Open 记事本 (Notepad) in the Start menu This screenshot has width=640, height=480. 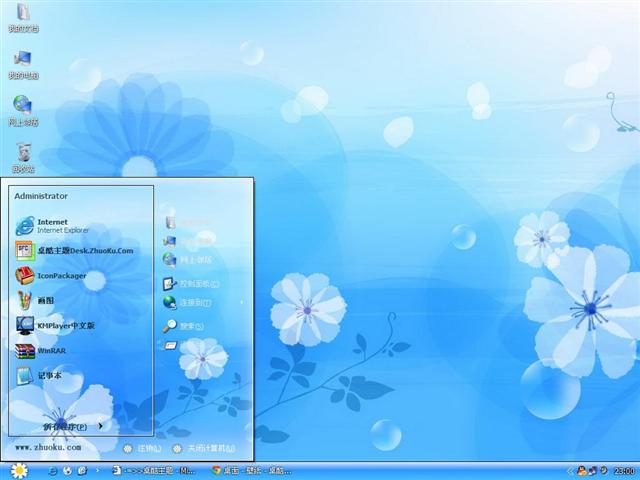(39, 376)
